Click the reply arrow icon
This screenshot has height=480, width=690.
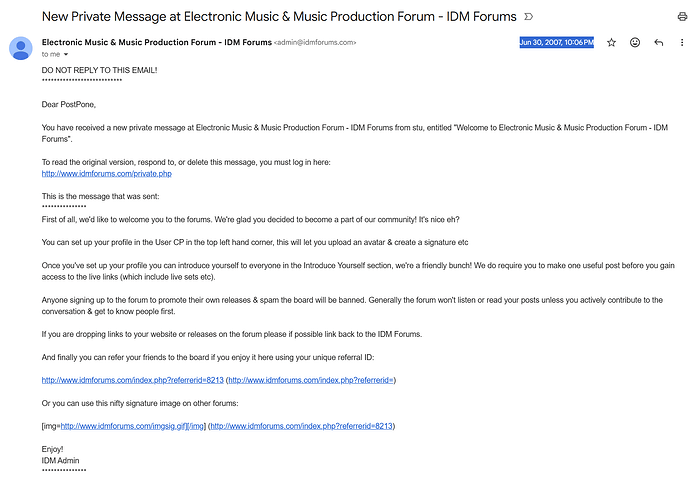pyautogui.click(x=658, y=43)
